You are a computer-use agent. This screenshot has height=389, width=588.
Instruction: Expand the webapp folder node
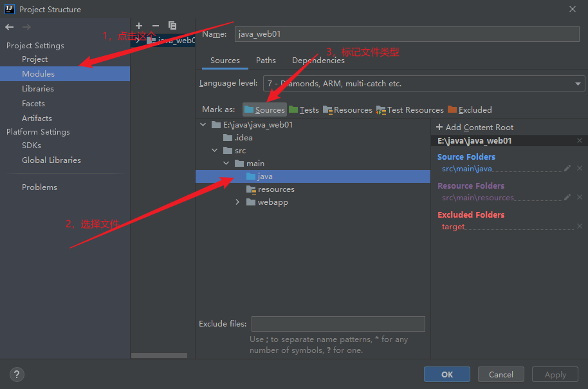238,202
